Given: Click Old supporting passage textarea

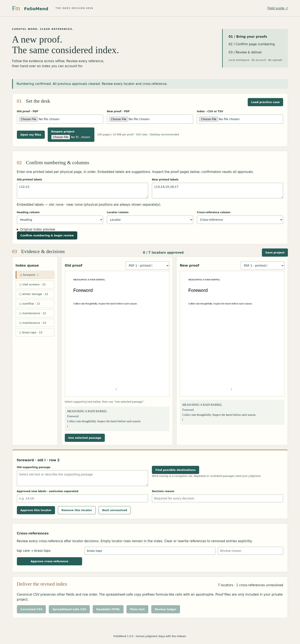Looking at the screenshot, I should [x=82, y=478].
